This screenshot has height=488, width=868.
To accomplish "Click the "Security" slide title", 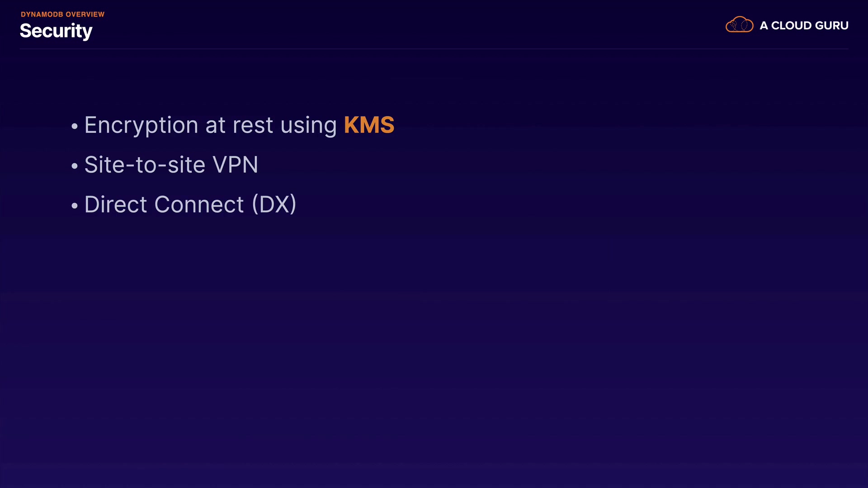I will [56, 31].
